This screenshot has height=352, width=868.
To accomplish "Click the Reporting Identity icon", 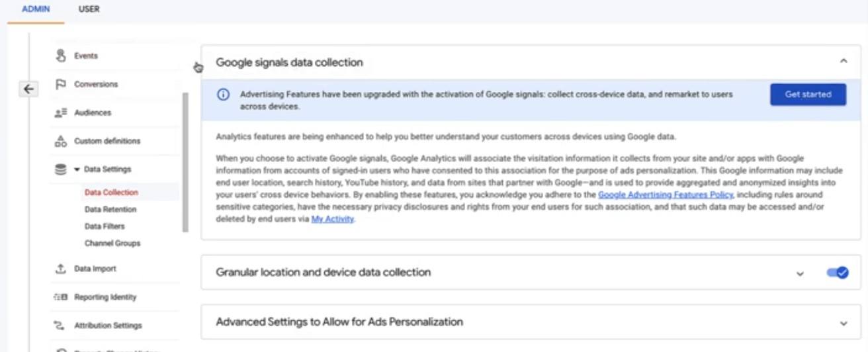I will click(61, 297).
